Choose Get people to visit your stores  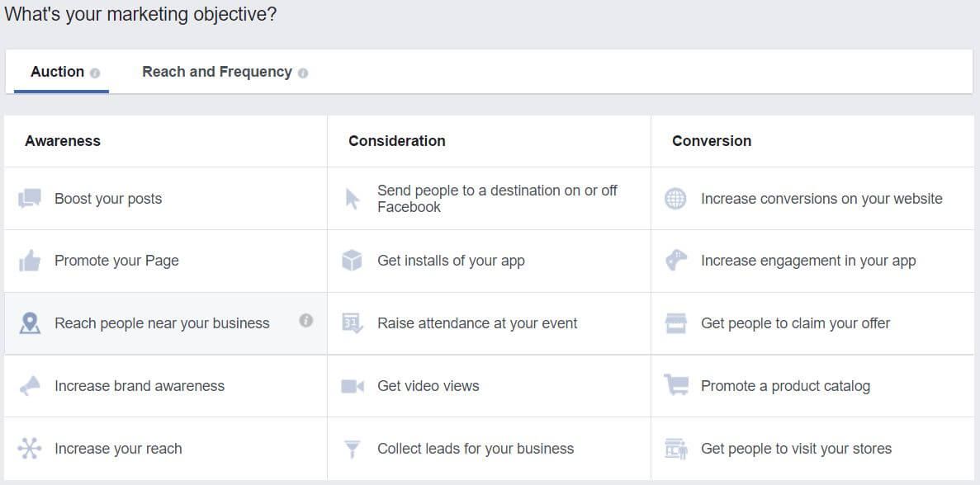[x=812, y=448]
